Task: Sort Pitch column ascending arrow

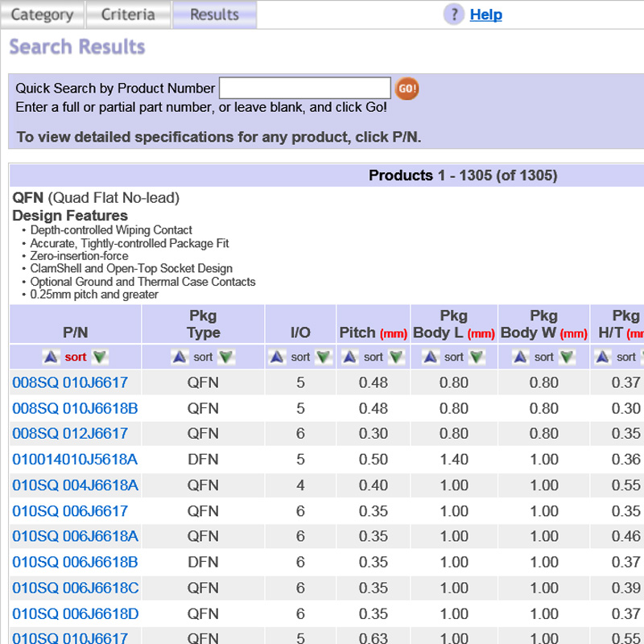Action: coord(349,357)
